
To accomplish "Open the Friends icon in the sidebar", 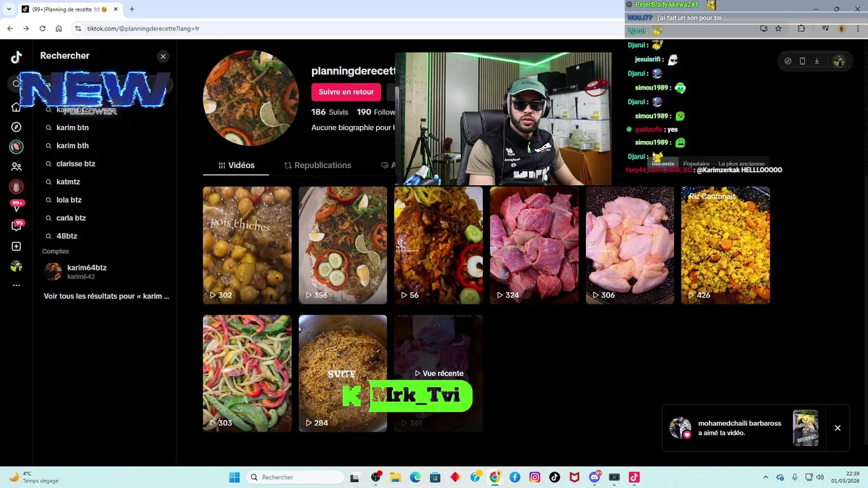I will click(16, 166).
